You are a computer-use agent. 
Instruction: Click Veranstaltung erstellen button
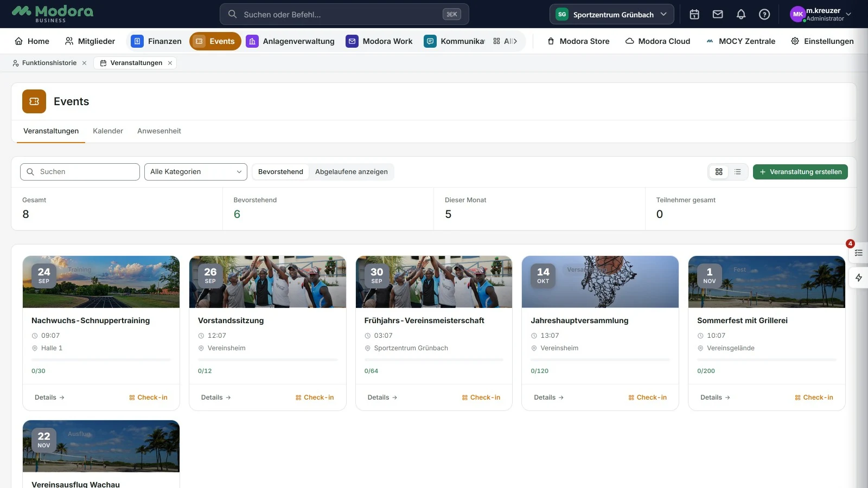click(x=800, y=172)
